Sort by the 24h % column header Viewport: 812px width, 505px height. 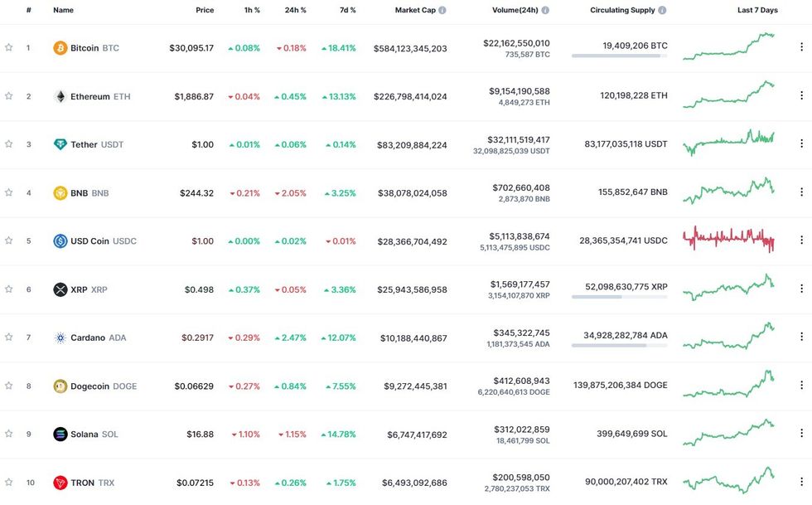[x=295, y=10]
